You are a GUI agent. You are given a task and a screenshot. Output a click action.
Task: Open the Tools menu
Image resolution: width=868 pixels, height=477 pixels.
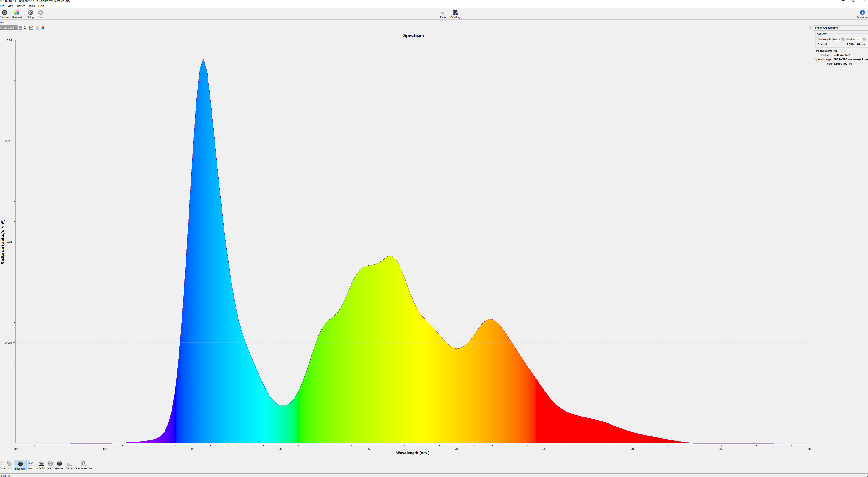pyautogui.click(x=32, y=6)
